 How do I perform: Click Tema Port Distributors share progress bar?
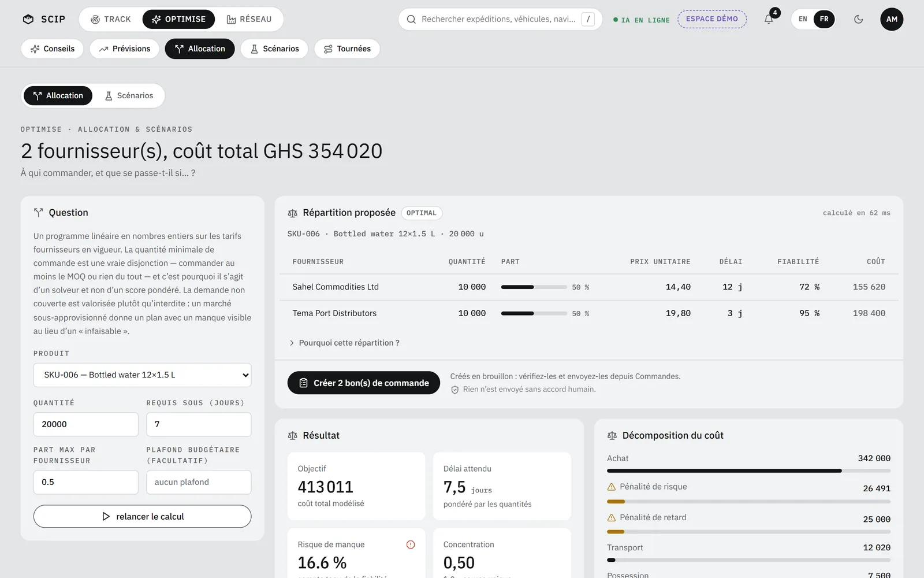tap(534, 313)
